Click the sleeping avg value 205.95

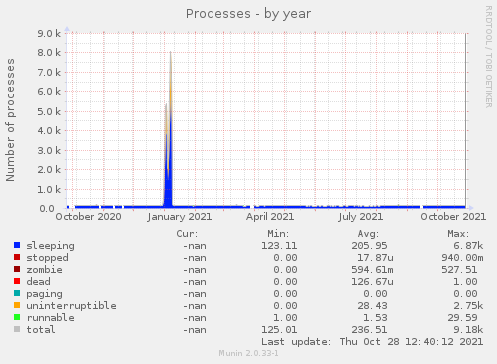369,246
